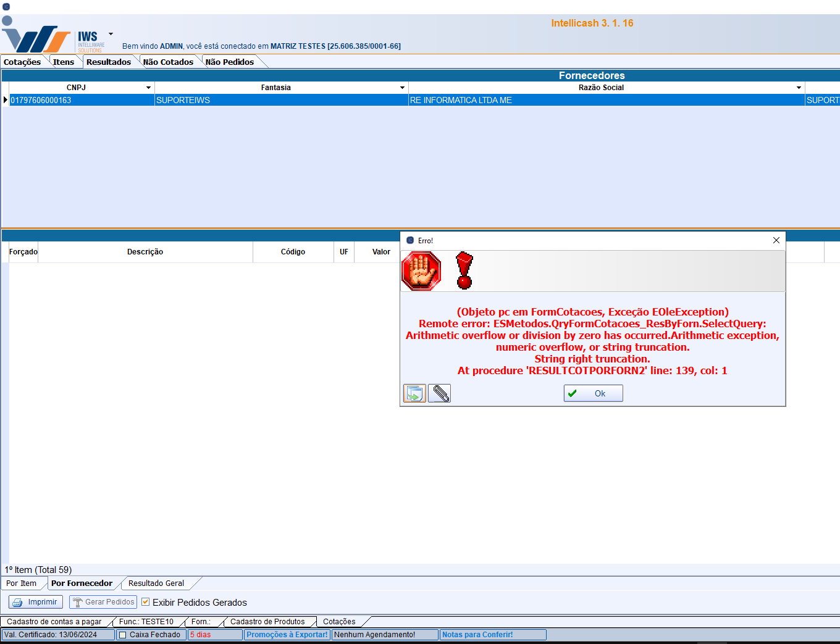
Task: Open the Cadastro de Produtos window tab
Action: click(x=267, y=622)
